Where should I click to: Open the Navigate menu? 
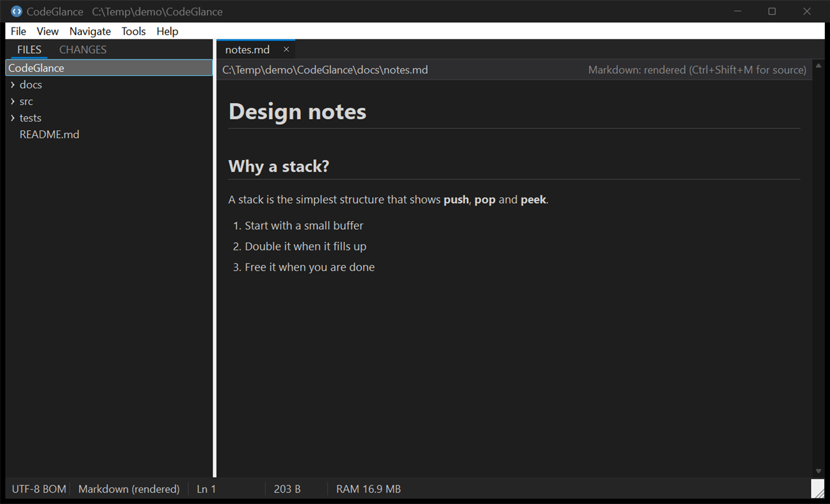pyautogui.click(x=90, y=31)
